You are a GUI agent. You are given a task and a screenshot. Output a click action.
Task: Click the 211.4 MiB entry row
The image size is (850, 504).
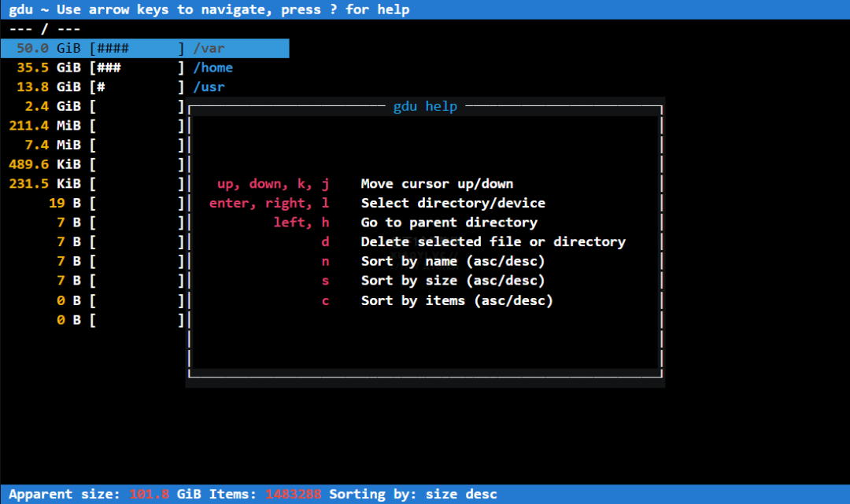(x=97, y=126)
